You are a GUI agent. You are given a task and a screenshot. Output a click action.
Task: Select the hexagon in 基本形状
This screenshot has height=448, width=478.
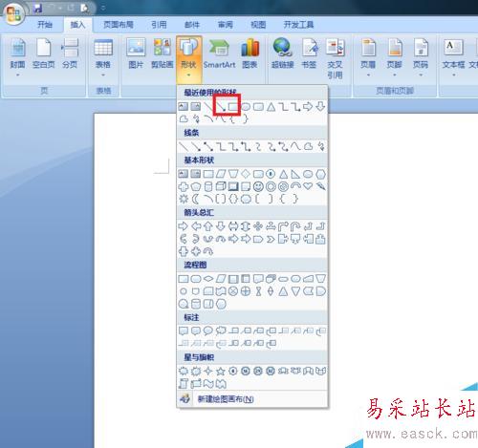(321, 174)
